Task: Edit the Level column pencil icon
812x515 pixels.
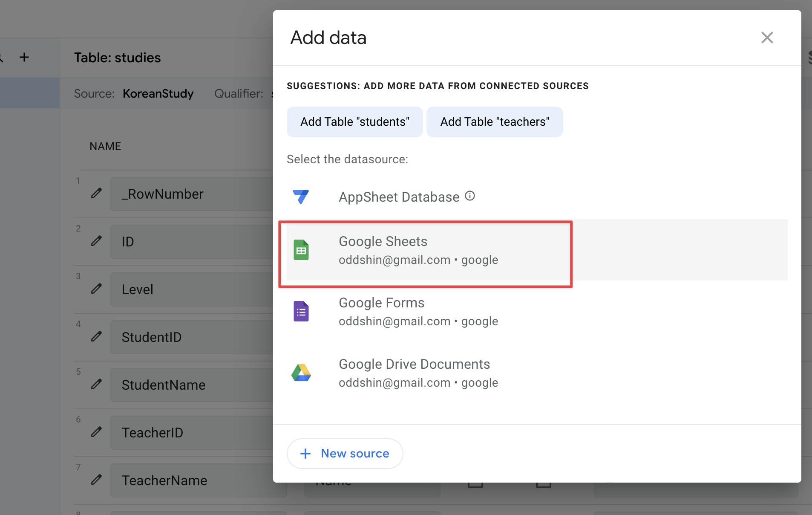Action: [97, 289]
